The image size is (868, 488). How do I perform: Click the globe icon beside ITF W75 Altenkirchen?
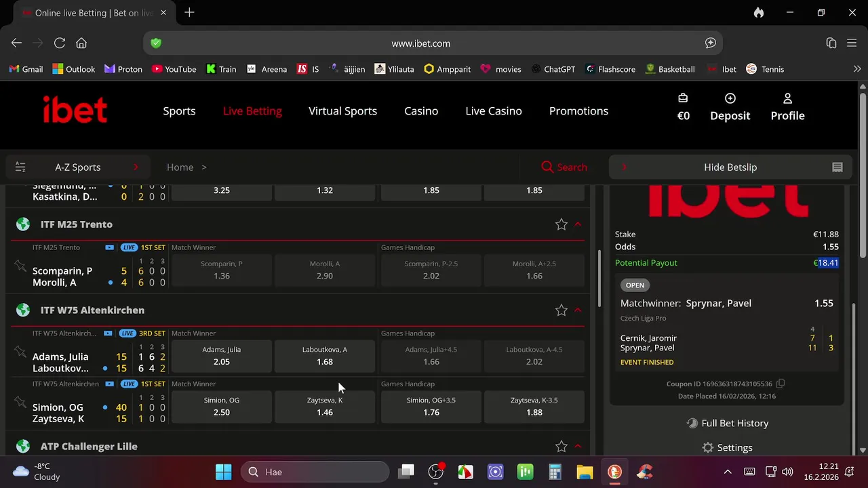pos(23,310)
